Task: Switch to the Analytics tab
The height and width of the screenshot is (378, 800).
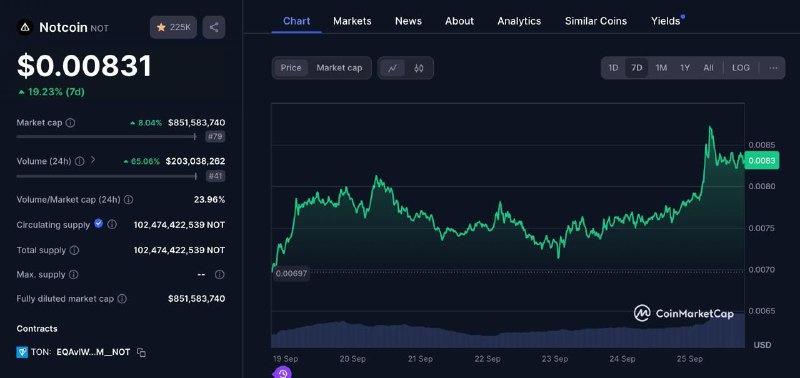Action: tap(519, 21)
